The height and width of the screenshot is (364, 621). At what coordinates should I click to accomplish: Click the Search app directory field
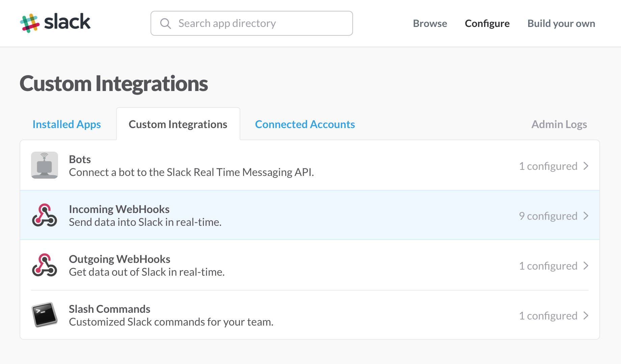[x=251, y=23]
